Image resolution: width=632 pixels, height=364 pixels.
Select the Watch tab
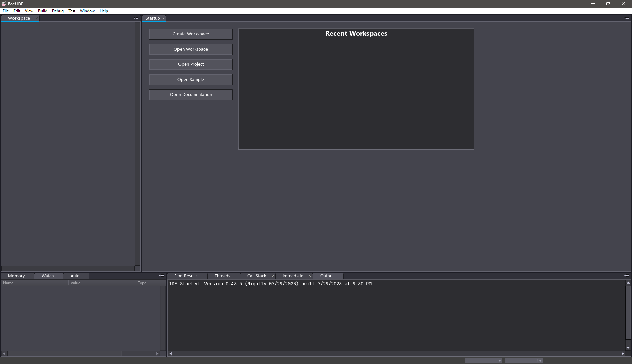pyautogui.click(x=48, y=276)
